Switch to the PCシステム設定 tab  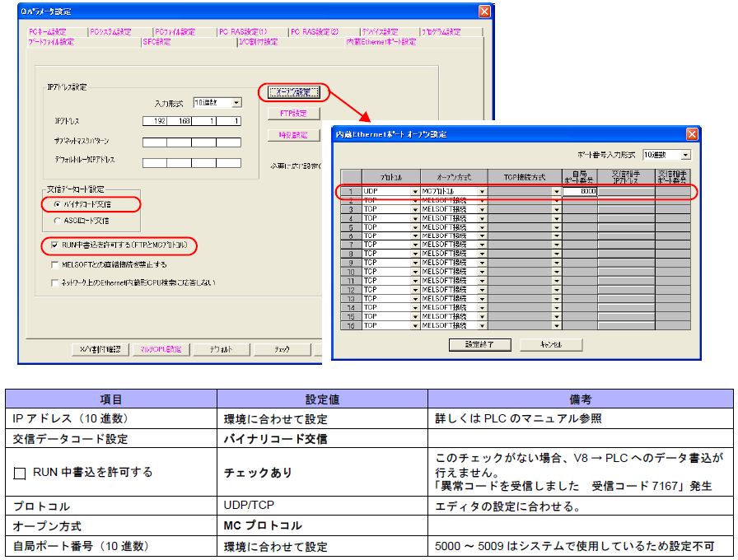pos(110,32)
